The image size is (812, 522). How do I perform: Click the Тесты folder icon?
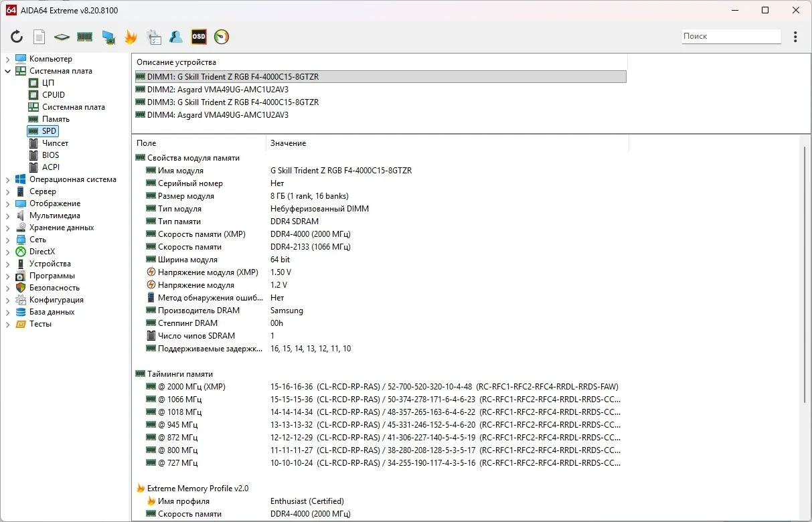(x=21, y=324)
